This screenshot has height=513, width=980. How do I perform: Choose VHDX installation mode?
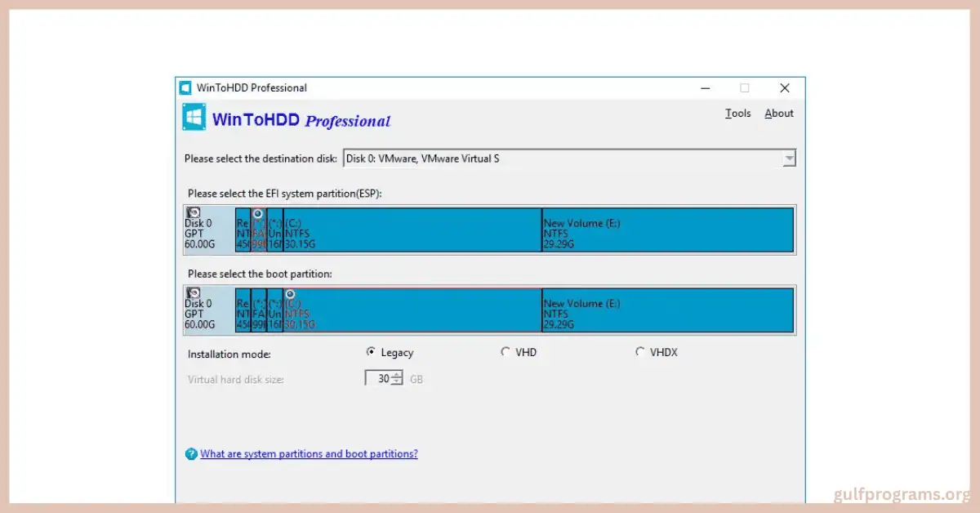click(641, 351)
